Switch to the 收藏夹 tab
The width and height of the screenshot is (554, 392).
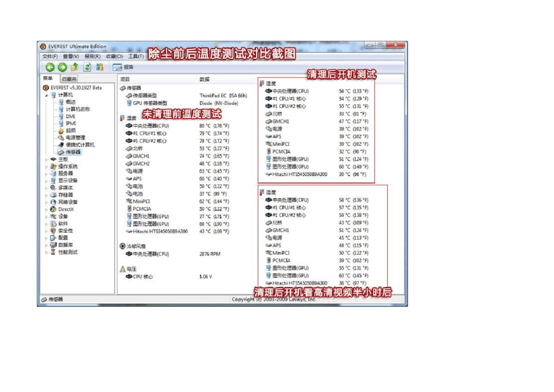(x=69, y=79)
